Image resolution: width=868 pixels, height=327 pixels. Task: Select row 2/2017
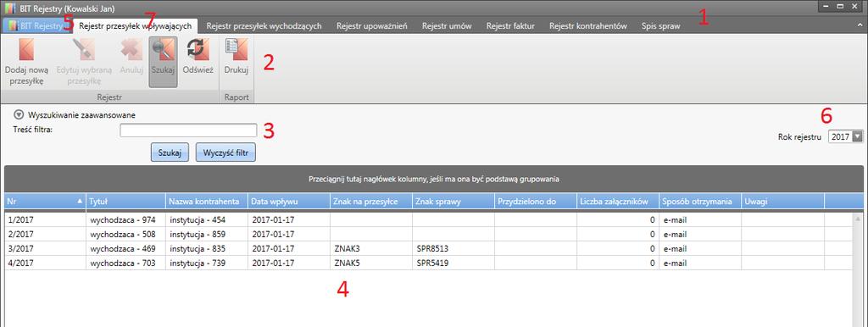click(x=427, y=234)
